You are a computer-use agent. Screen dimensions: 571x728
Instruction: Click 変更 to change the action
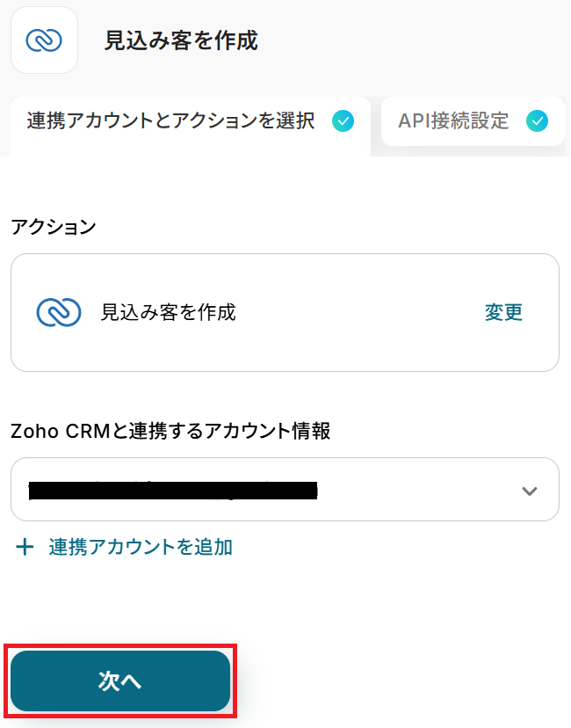point(503,312)
